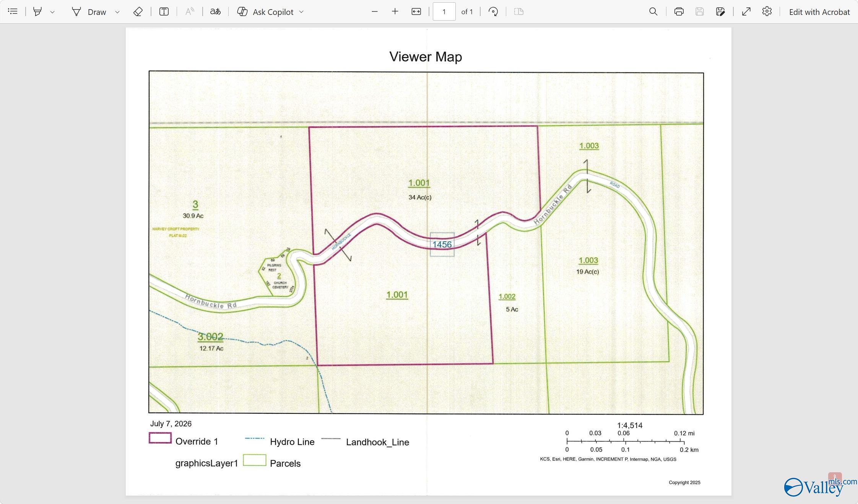The image size is (858, 504).
Task: Click the Viewer Map title text
Action: [426, 57]
